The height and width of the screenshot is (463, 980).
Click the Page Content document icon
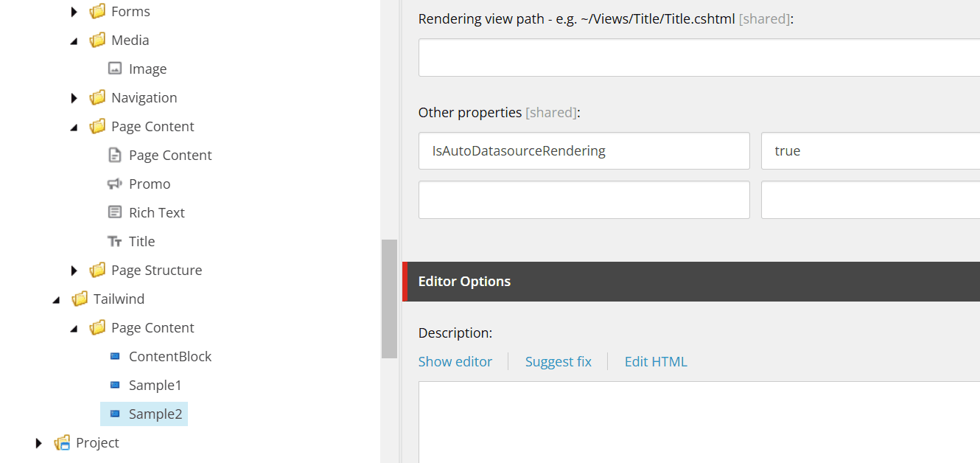pyautogui.click(x=114, y=155)
